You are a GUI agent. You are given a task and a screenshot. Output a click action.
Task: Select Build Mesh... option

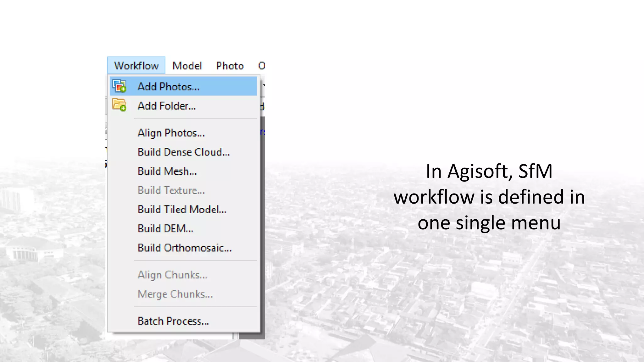point(183,171)
